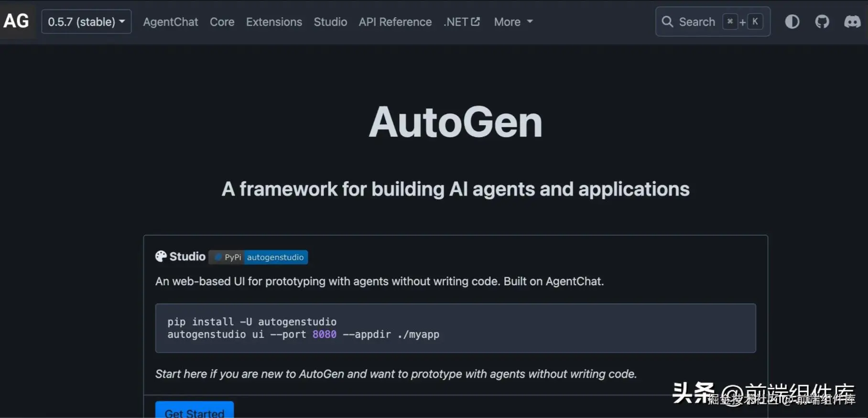Click the Studio card heading text
The height and width of the screenshot is (418, 868).
pos(187,257)
